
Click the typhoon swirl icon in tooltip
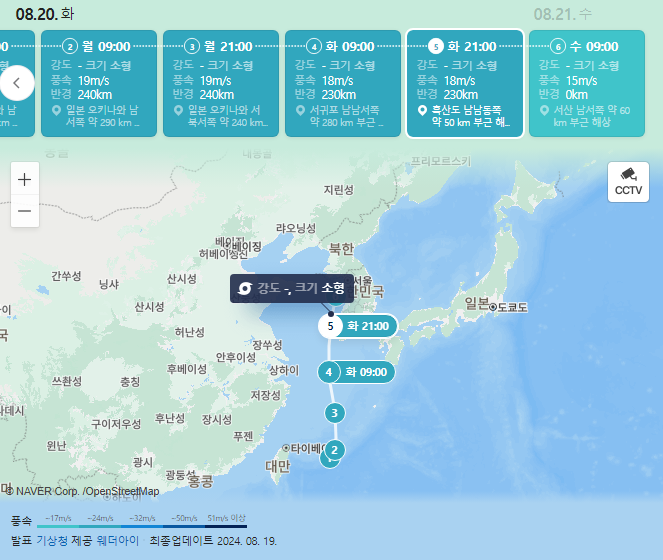[245, 288]
